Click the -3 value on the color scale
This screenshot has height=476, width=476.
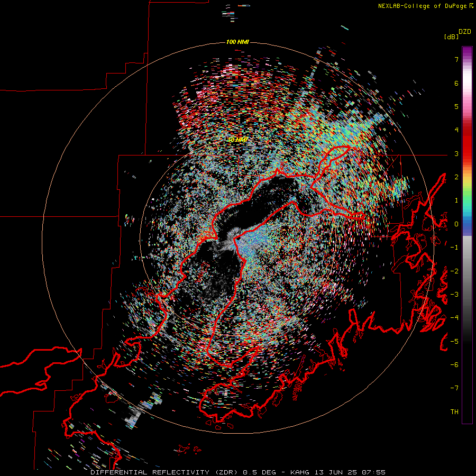pyautogui.click(x=454, y=295)
